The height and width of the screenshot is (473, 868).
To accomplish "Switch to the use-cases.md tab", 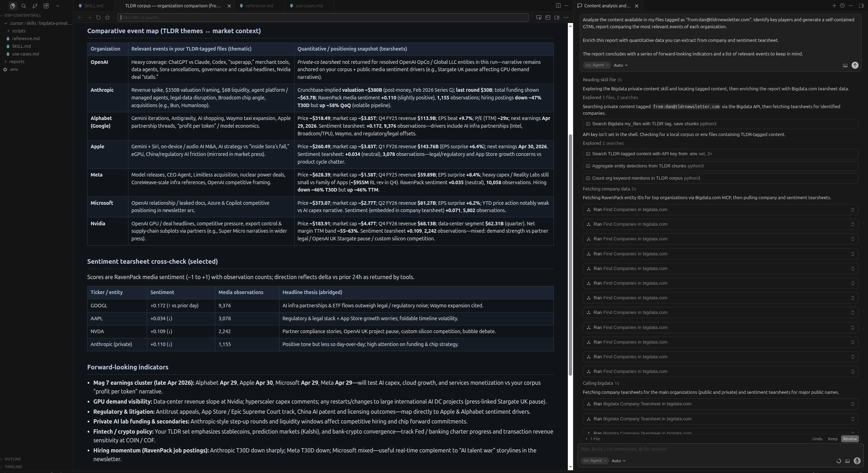I will 309,6.
